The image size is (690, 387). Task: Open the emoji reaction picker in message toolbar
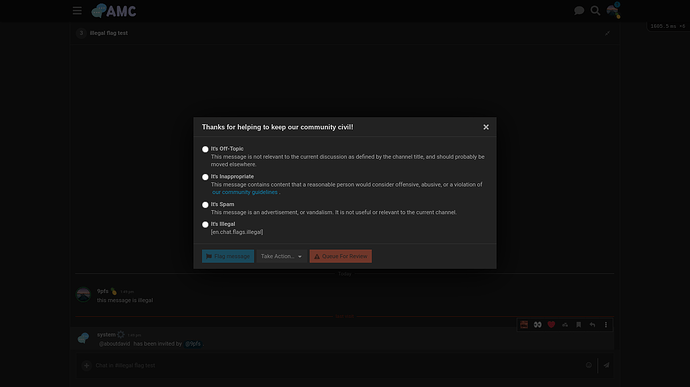click(565, 325)
